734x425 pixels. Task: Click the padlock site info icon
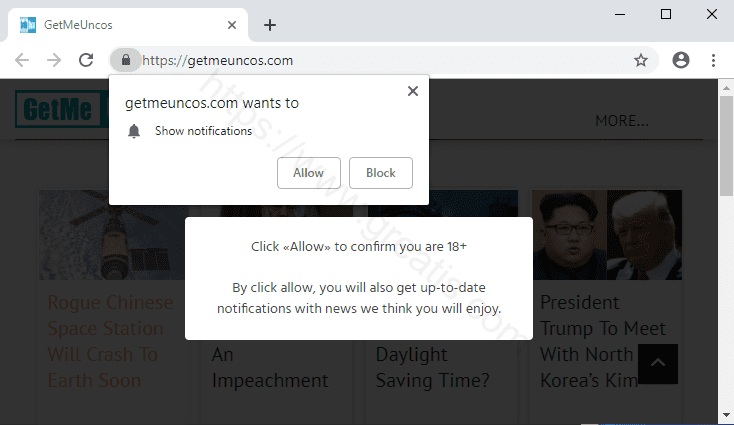tap(125, 60)
